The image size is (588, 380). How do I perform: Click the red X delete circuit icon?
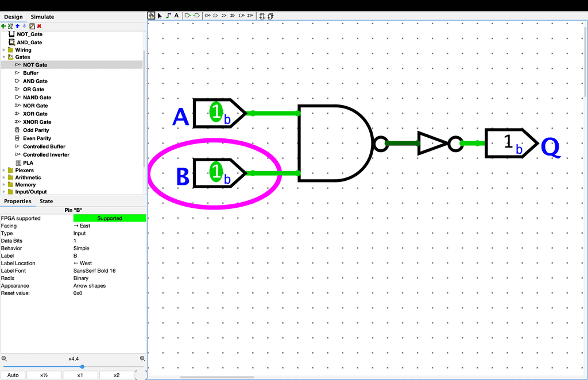(x=39, y=26)
